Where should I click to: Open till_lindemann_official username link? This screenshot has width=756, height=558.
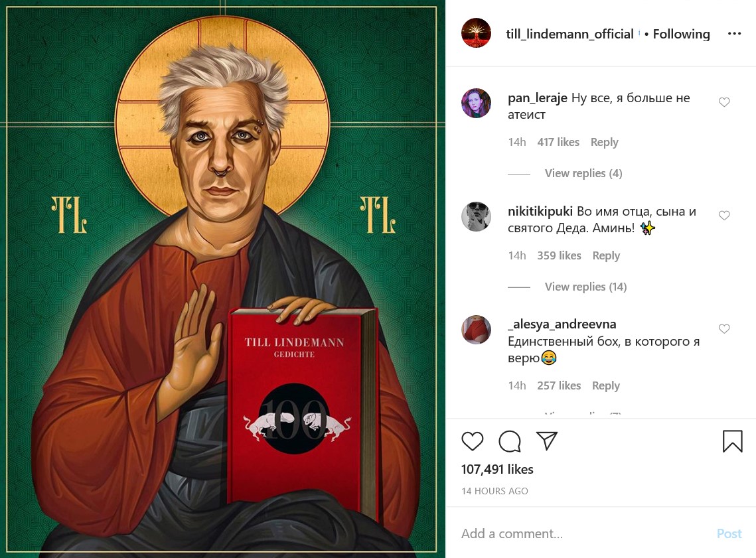(x=569, y=34)
